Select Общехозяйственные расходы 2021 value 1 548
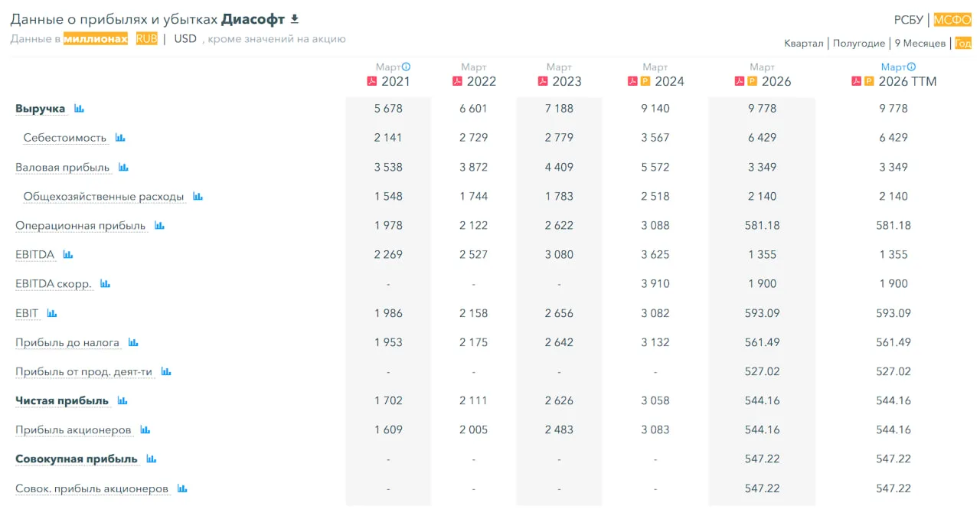The image size is (980, 516). pyautogui.click(x=388, y=196)
